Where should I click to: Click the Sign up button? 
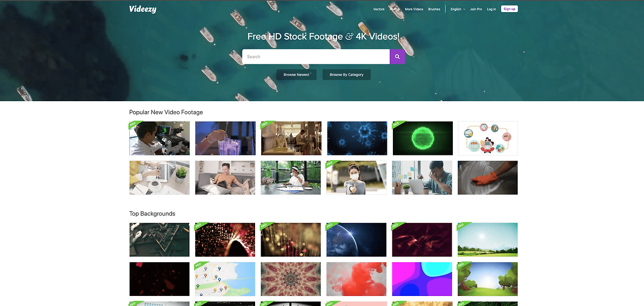[509, 9]
